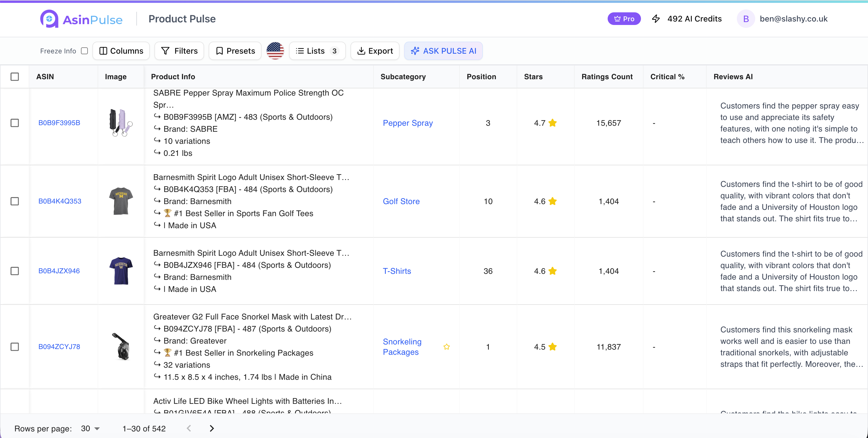Image resolution: width=868 pixels, height=438 pixels.
Task: Click the Pro crown badge
Action: click(x=624, y=19)
